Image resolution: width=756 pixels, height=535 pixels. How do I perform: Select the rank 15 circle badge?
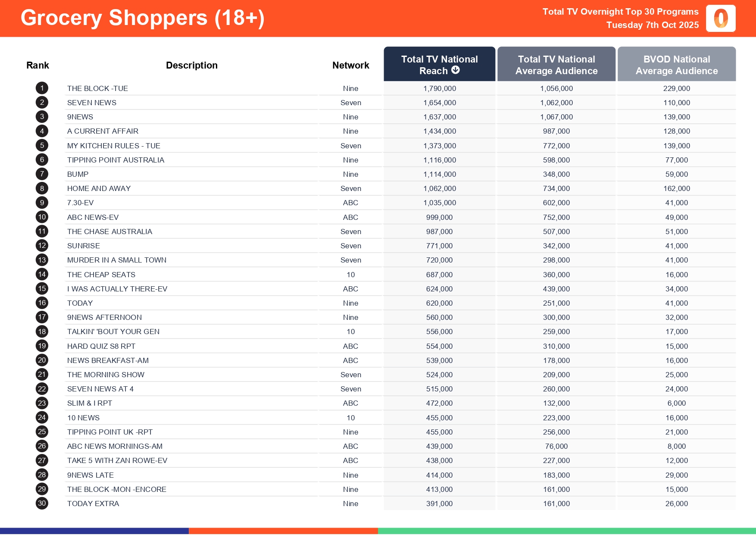[42, 289]
